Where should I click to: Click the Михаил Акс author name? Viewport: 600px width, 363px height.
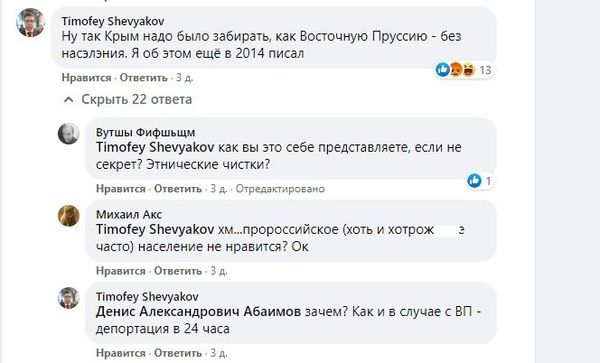129,215
